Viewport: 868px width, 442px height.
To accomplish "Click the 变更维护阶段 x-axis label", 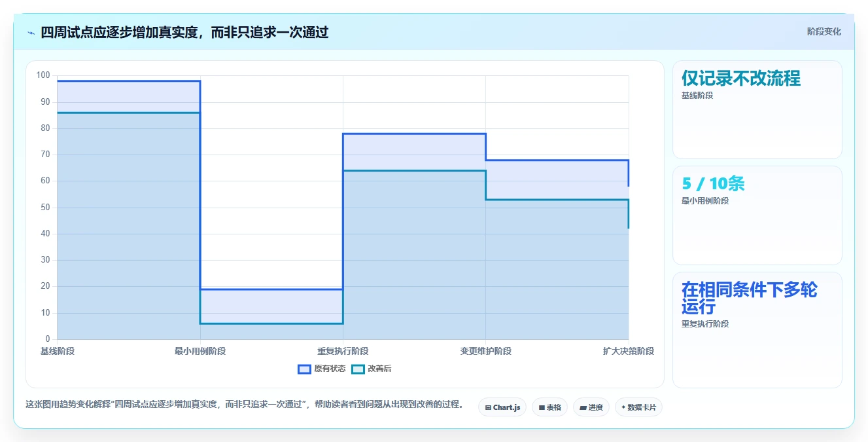I will 485,351.
